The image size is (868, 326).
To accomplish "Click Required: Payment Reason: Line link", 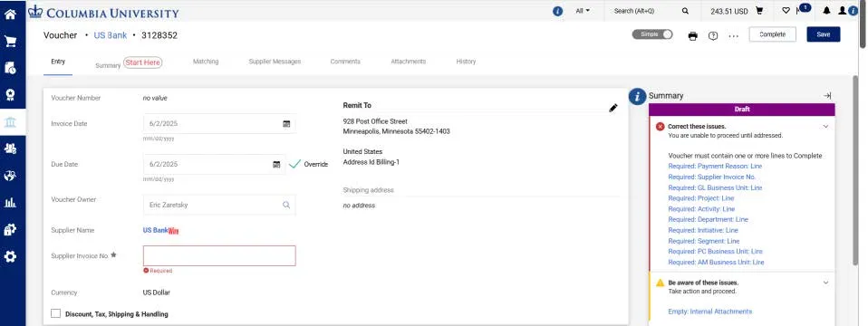I will 715,166.
